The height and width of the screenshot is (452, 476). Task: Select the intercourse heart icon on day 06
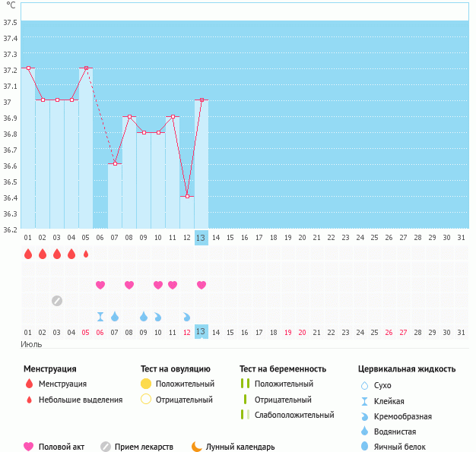point(100,285)
